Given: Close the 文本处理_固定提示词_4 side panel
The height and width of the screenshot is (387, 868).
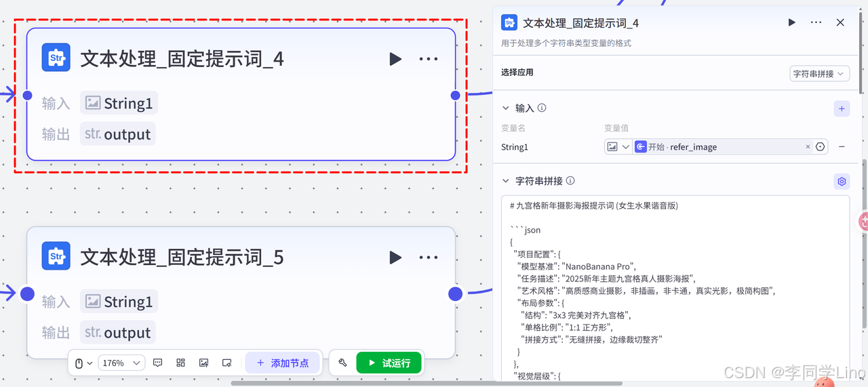Looking at the screenshot, I should 840,22.
